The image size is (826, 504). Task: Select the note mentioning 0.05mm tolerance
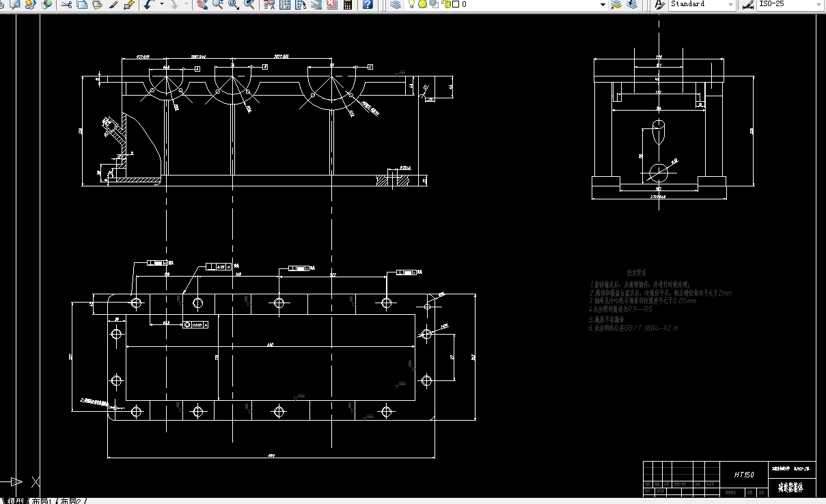tap(642, 301)
